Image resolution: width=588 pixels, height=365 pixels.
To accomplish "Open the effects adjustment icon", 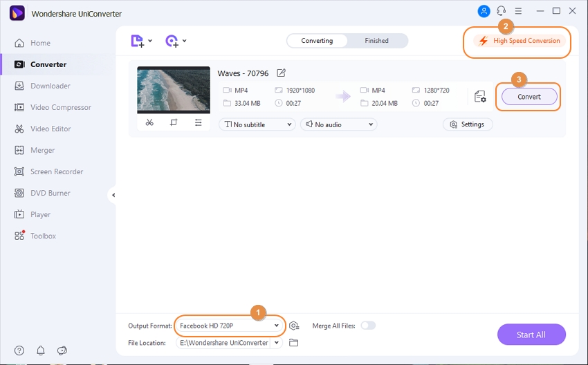I will tap(198, 122).
